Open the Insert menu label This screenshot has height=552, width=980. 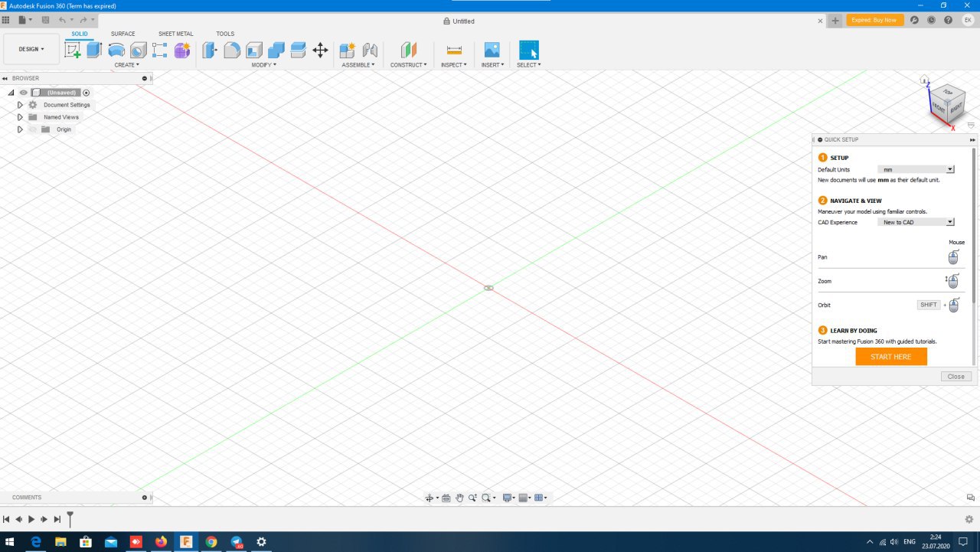coord(492,65)
